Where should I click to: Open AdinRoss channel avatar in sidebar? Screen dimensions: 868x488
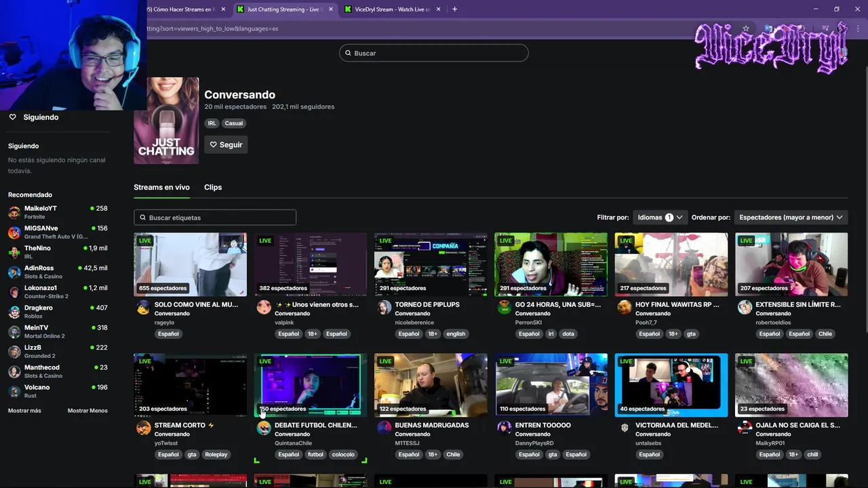pos(14,272)
